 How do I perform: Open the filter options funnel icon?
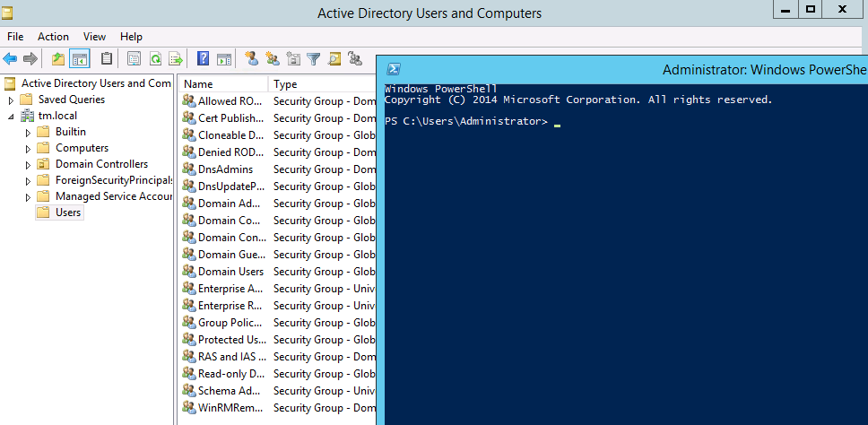tap(314, 58)
